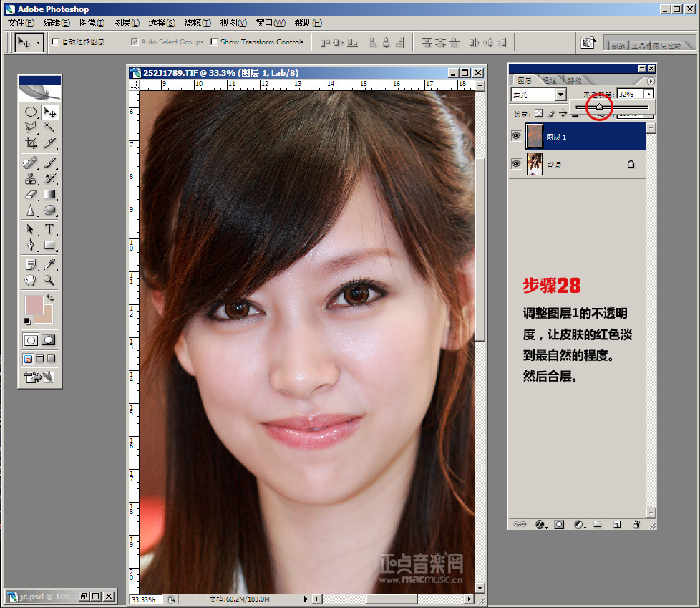
Task: Switch to the 通道 tab
Action: click(x=550, y=80)
